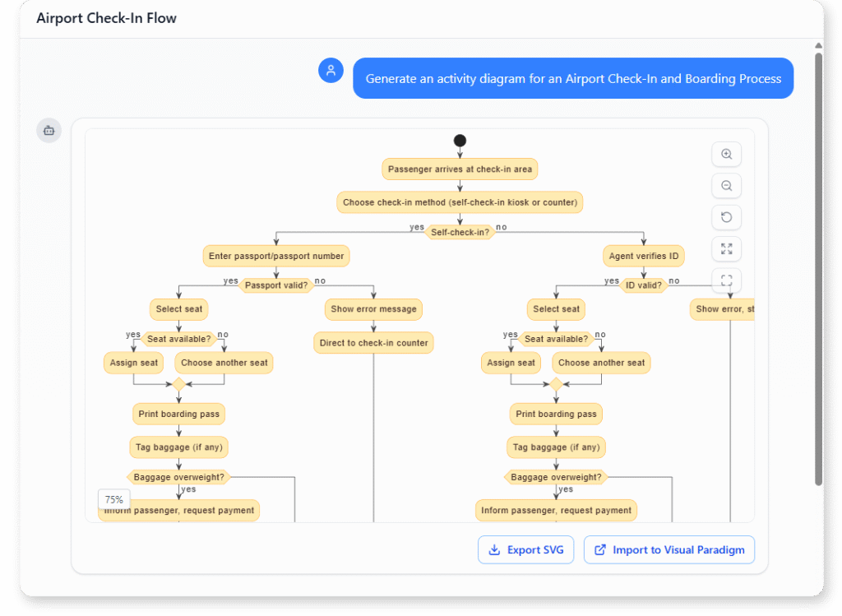The height and width of the screenshot is (616, 842).
Task: Click the 75% zoom level indicator
Action: (113, 499)
